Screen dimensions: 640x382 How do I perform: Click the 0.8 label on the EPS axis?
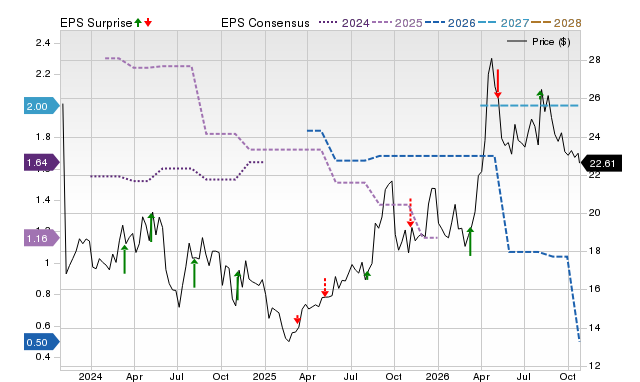coord(43,294)
